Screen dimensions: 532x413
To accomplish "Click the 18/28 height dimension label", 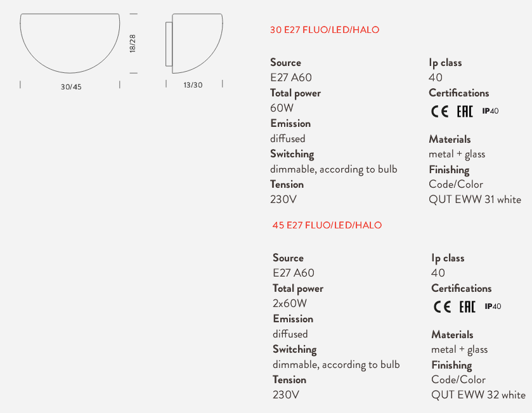I will tap(133, 43).
